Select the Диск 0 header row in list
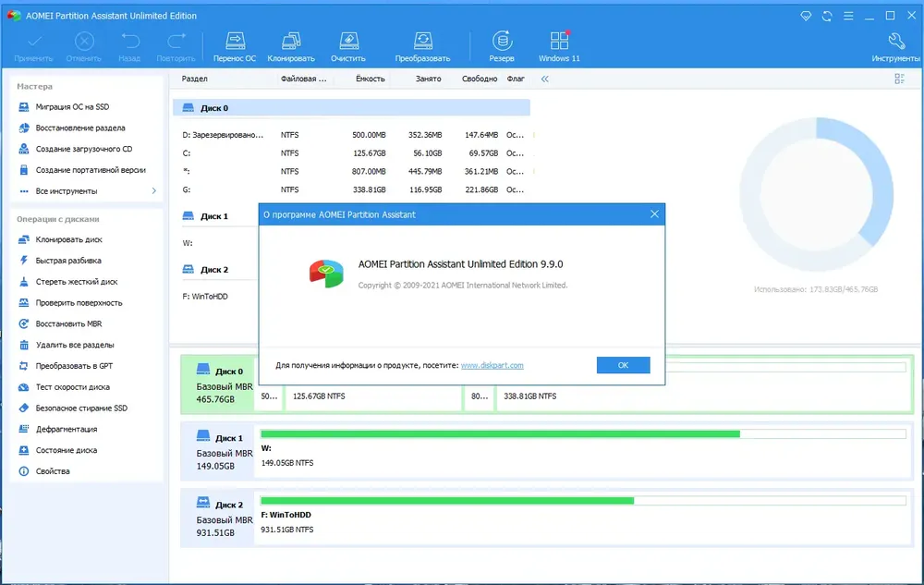 click(x=352, y=108)
